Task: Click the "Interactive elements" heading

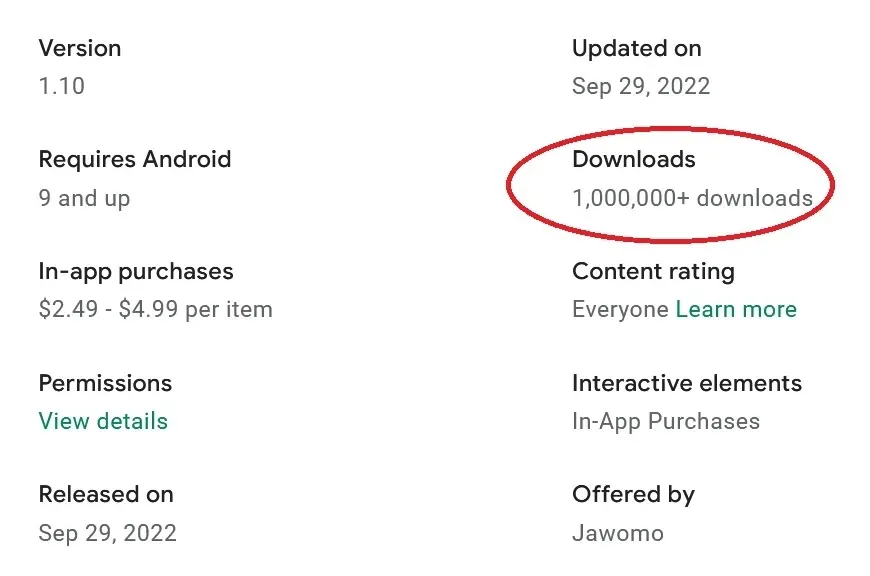Action: (x=687, y=383)
